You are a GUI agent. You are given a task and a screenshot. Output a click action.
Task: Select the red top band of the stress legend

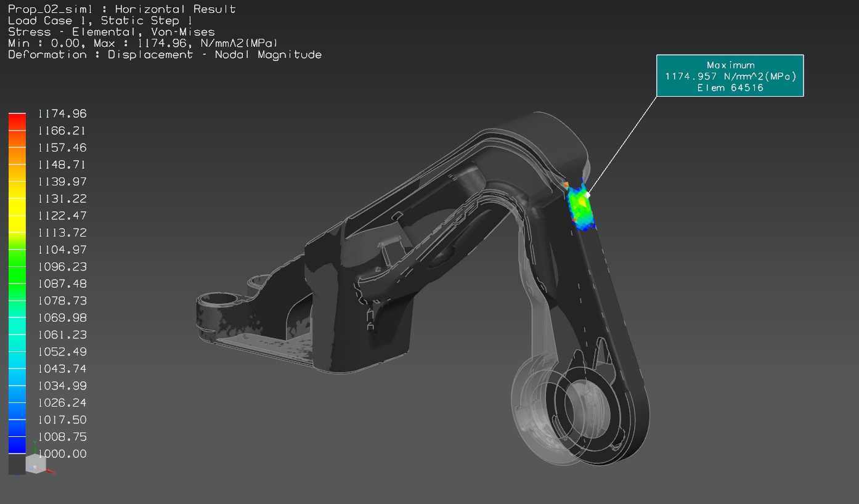coord(17,121)
